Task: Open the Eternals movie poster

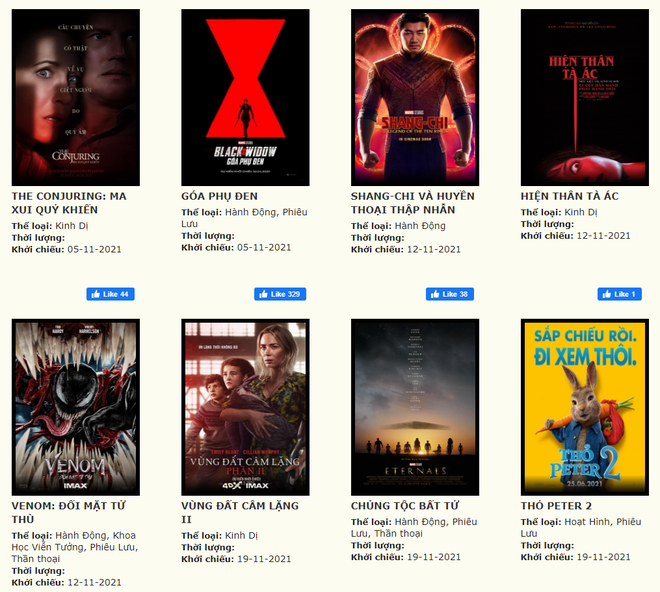Action: (415, 407)
